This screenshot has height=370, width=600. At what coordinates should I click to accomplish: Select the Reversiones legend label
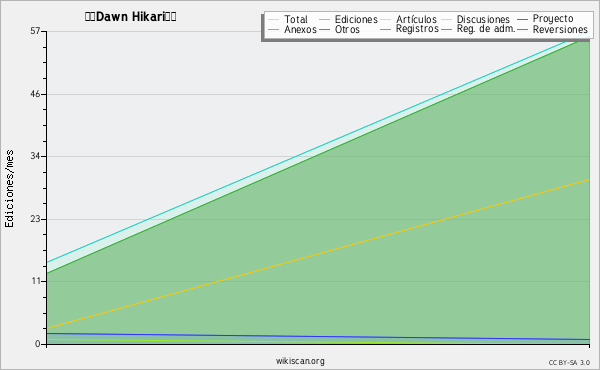560,29
